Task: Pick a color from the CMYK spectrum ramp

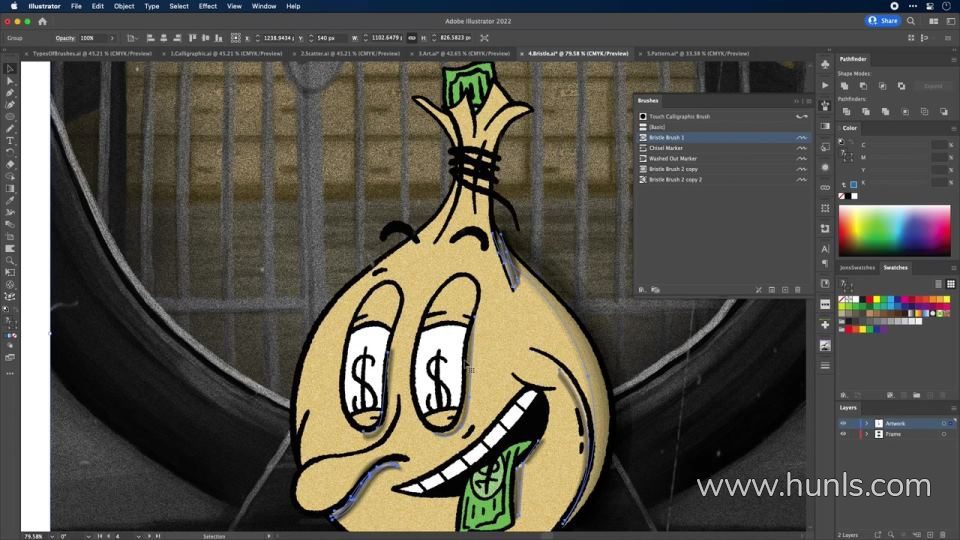Action: click(894, 231)
